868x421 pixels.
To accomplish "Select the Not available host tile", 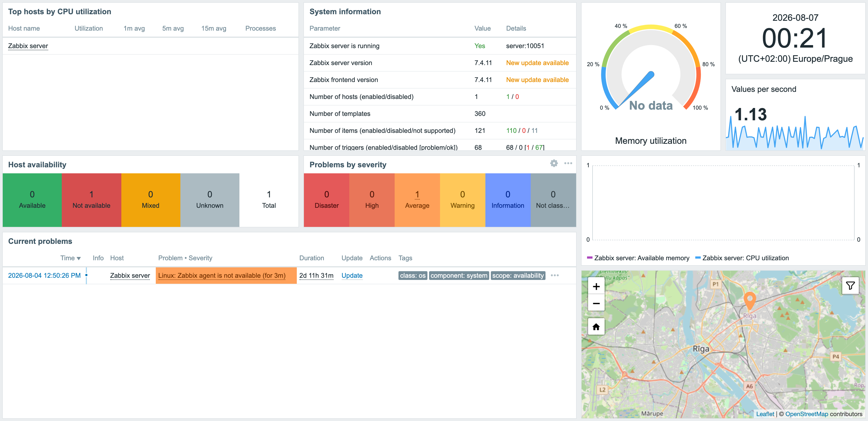I will coord(91,200).
